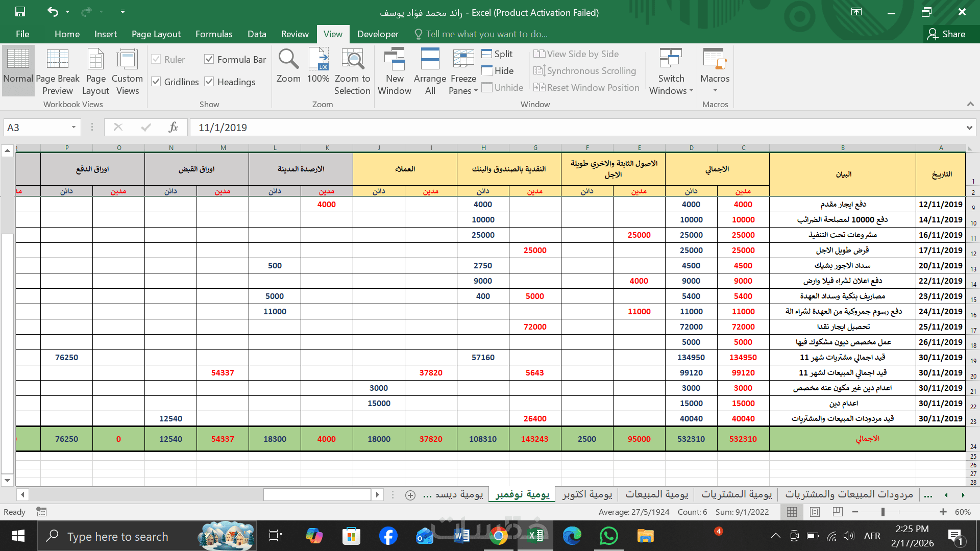Click the zoom slider in status bar
This screenshot has width=980, height=551.
pyautogui.click(x=883, y=512)
